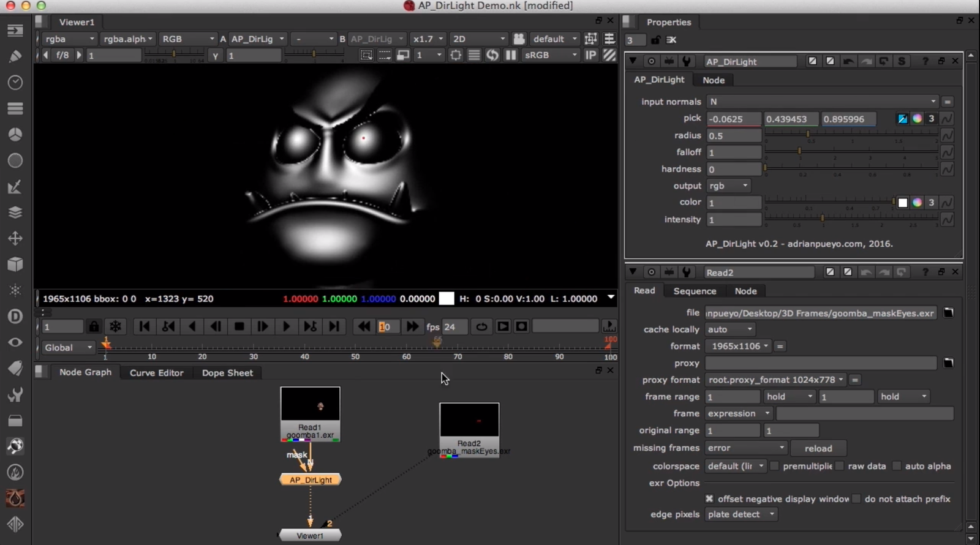Screen dimensions: 980x545
Task: Enable the auto alpha checkbox
Action: click(x=897, y=466)
